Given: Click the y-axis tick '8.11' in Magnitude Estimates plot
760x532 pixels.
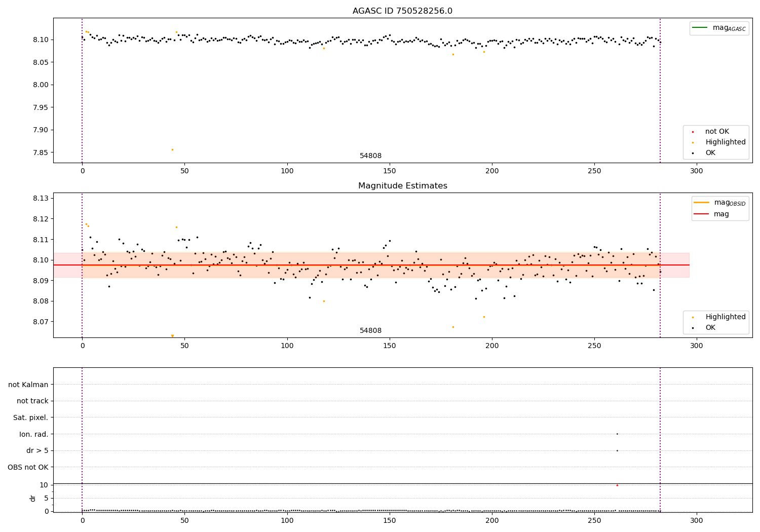Looking at the screenshot, I should pos(41,239).
